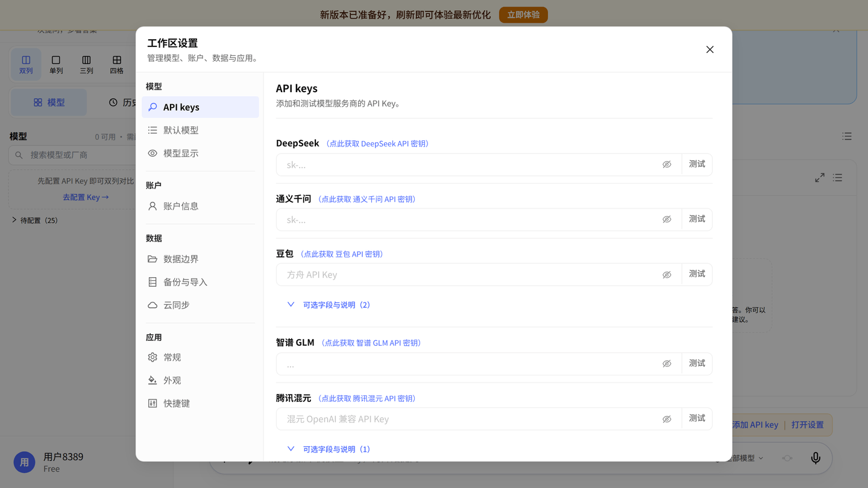Viewport: 868px width, 488px height.
Task: Toggle 腾讯混元 key visibility eye icon
Action: tap(667, 419)
